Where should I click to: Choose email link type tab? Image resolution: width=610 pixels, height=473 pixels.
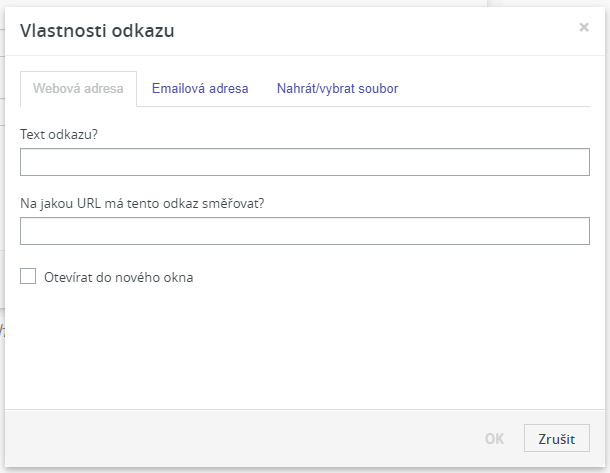coord(200,89)
